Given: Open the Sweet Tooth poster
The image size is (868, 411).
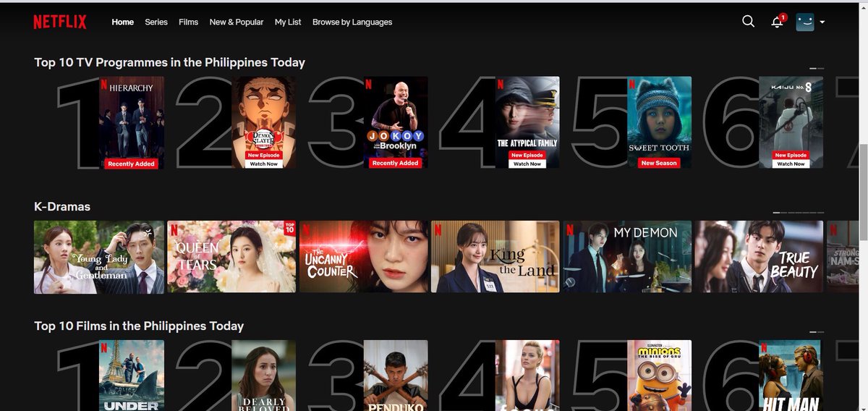Looking at the screenshot, I should pos(659,122).
